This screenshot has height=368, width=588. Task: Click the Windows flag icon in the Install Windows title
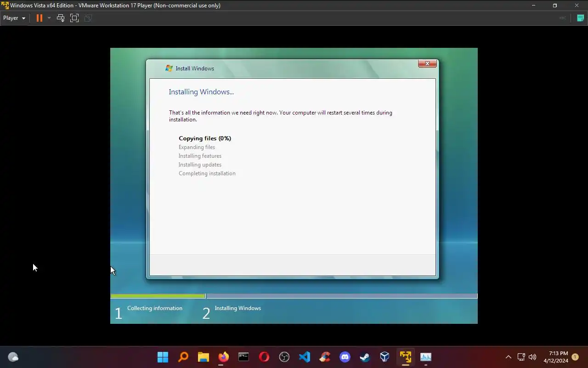(169, 68)
